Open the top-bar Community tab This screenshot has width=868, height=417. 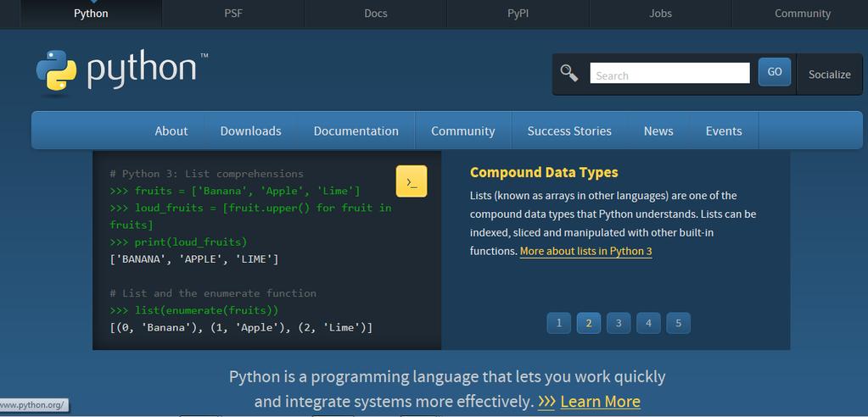point(802,14)
